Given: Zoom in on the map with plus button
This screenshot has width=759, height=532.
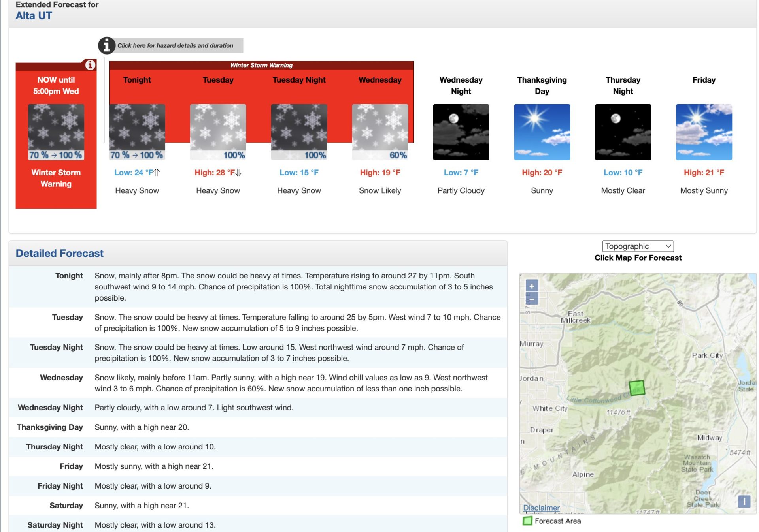Looking at the screenshot, I should pos(532,286).
